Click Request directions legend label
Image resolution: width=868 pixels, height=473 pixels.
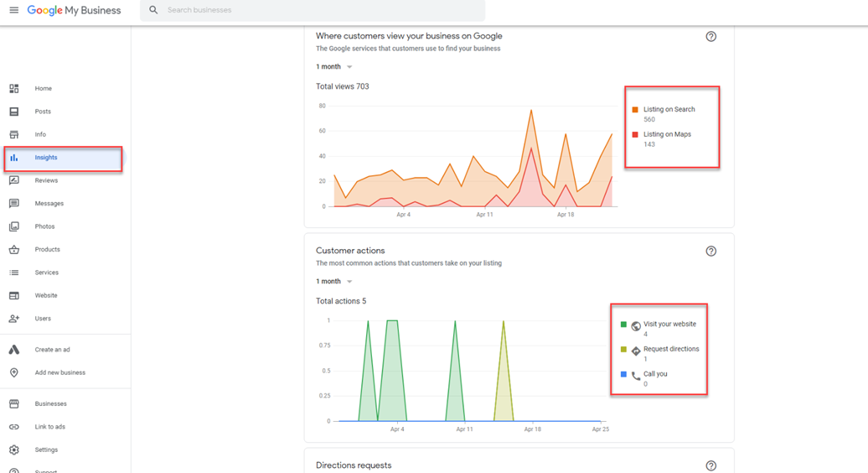(671, 349)
